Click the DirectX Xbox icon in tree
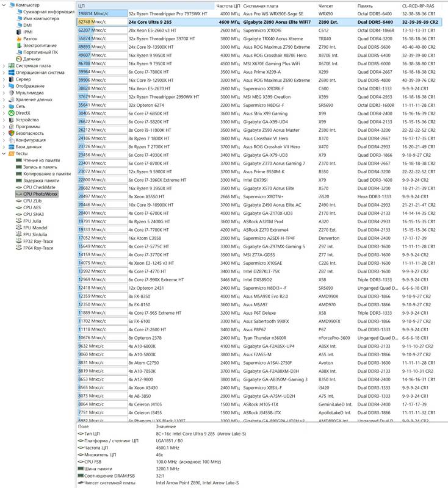This screenshot has width=448, height=488. tap(11, 113)
